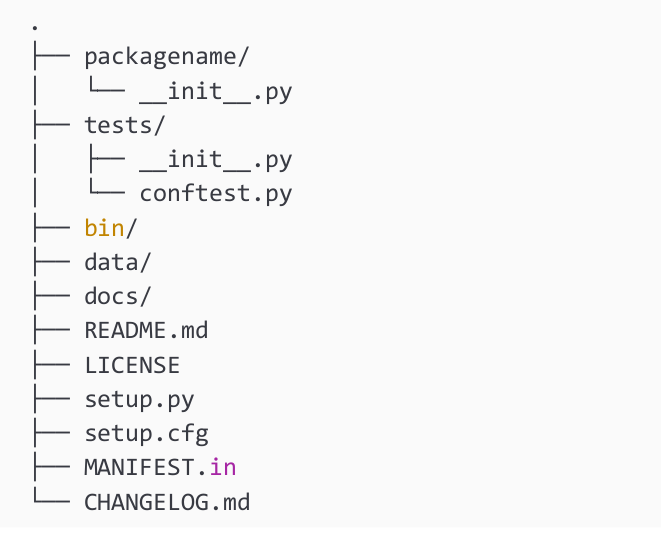Click the branch connector before tests/
The width and height of the screenshot is (661, 534).
point(50,126)
